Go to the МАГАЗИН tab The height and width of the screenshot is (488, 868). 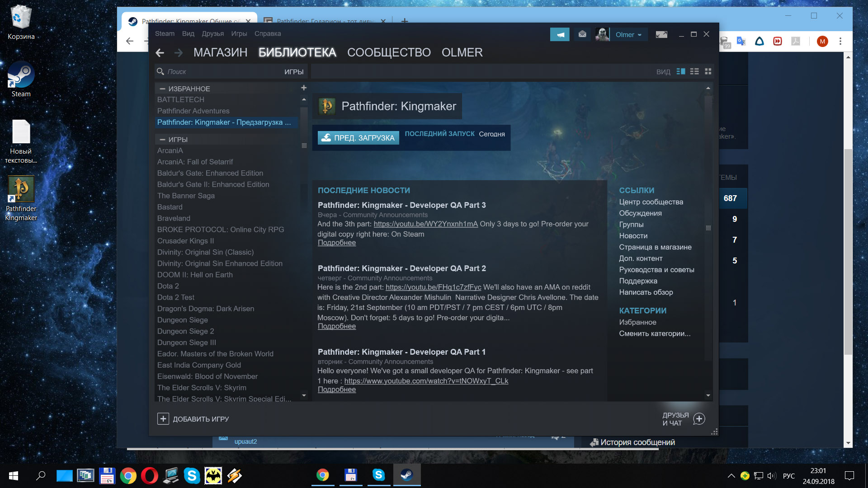tap(220, 52)
